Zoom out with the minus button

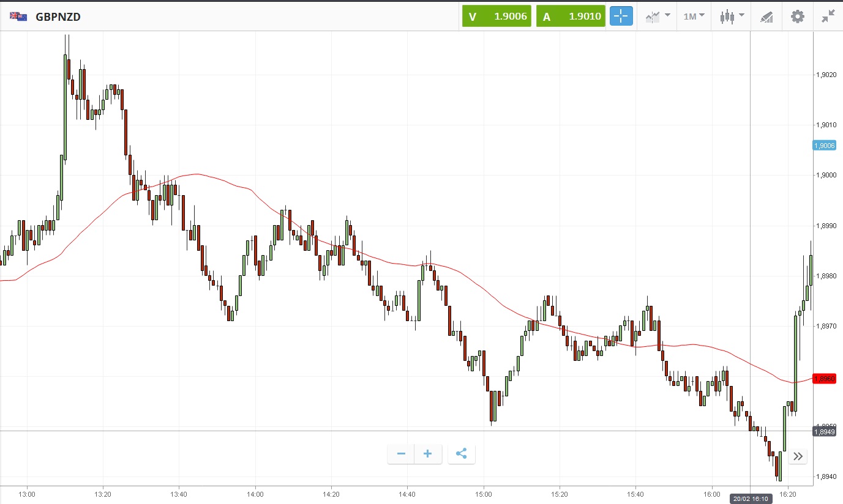(x=401, y=454)
